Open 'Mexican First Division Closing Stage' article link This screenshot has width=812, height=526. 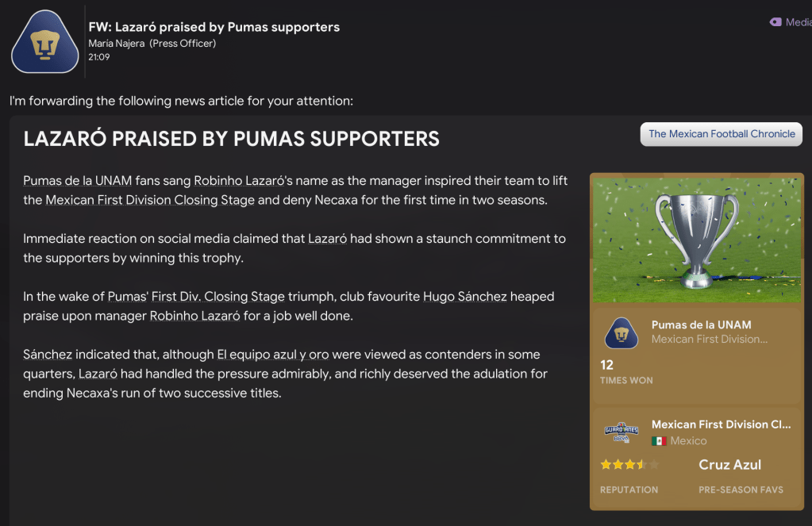150,200
